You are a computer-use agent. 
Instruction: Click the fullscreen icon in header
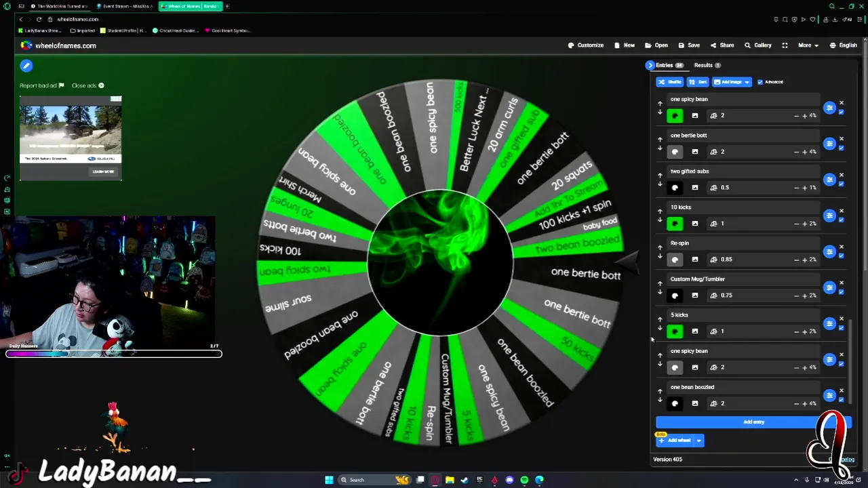coord(785,45)
